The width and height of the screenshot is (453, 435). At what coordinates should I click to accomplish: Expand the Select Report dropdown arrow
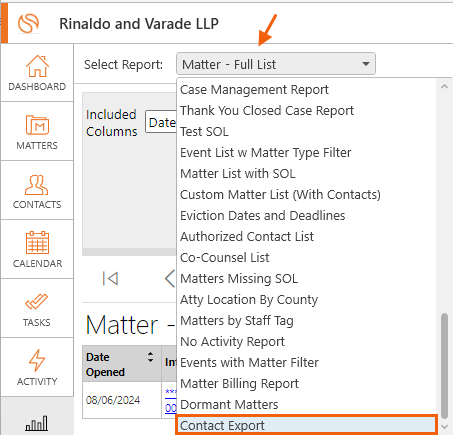[x=366, y=64]
